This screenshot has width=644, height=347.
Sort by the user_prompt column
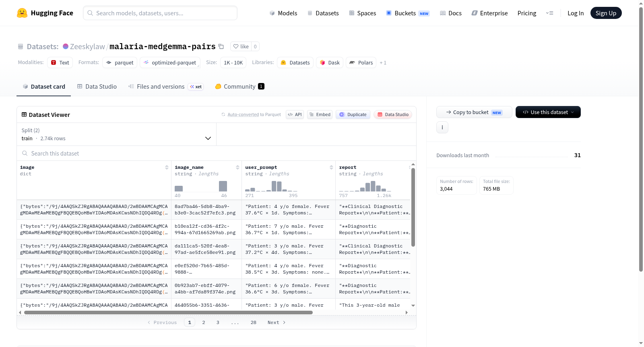pos(331,167)
